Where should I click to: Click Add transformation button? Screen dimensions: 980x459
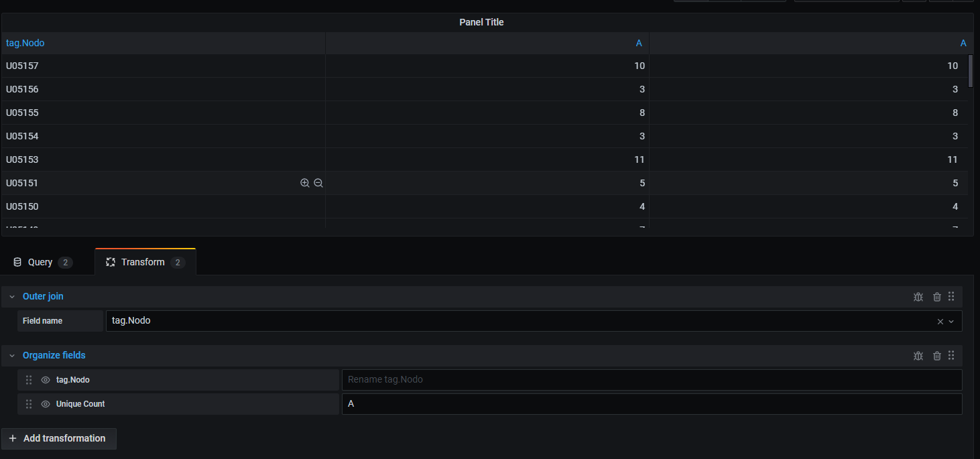[58, 438]
